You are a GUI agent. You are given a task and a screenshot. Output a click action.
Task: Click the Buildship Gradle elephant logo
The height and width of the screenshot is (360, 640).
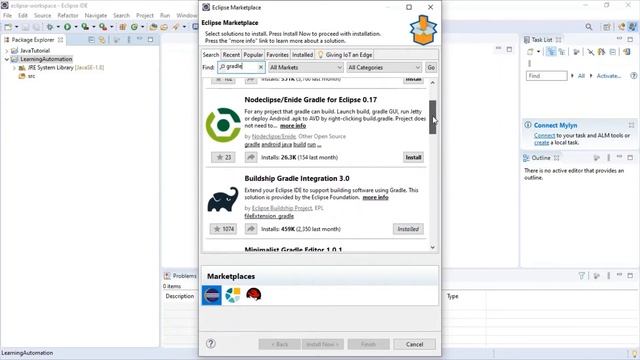click(223, 200)
